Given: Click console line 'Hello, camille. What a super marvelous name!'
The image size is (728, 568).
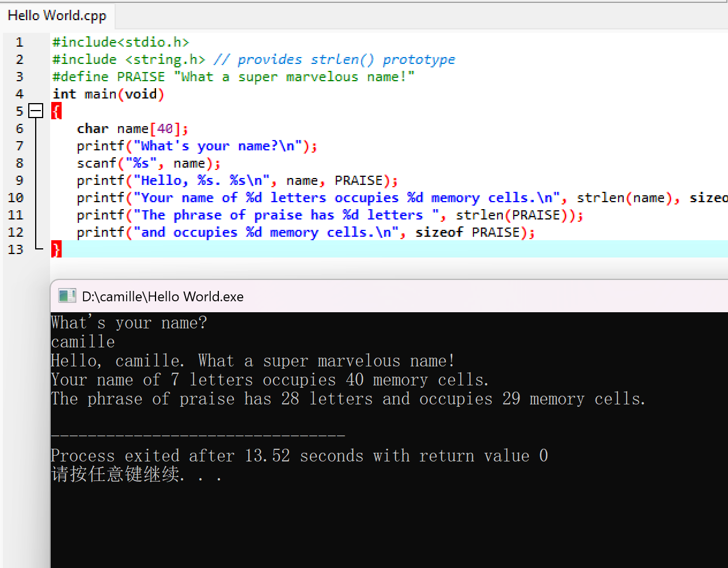Looking at the screenshot, I should click(253, 361).
